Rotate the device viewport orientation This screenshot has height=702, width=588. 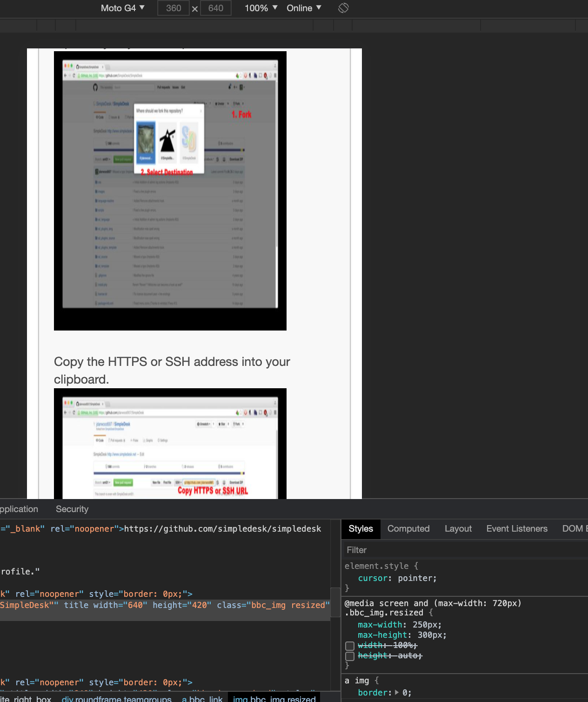point(343,8)
